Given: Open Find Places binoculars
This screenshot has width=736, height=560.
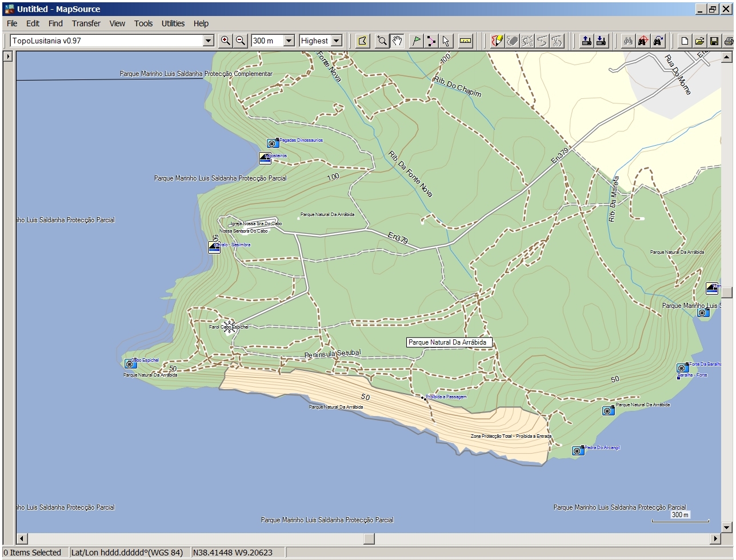Looking at the screenshot, I should [x=628, y=41].
